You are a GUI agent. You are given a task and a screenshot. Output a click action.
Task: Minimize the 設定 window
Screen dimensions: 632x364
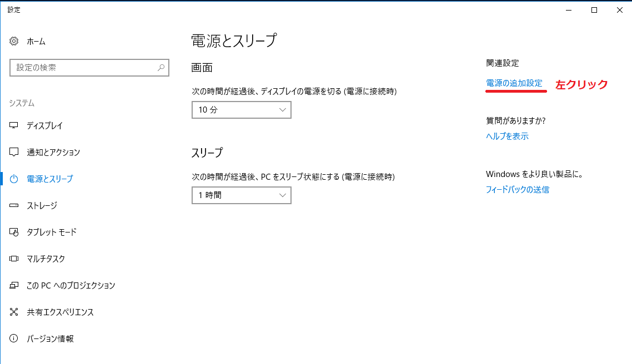[569, 10]
